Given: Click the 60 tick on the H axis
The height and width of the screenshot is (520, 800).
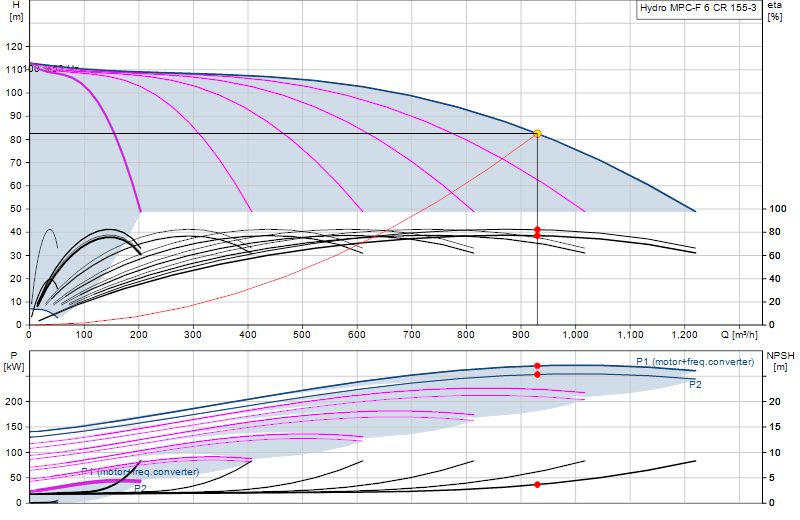Looking at the screenshot, I should pos(17,186).
